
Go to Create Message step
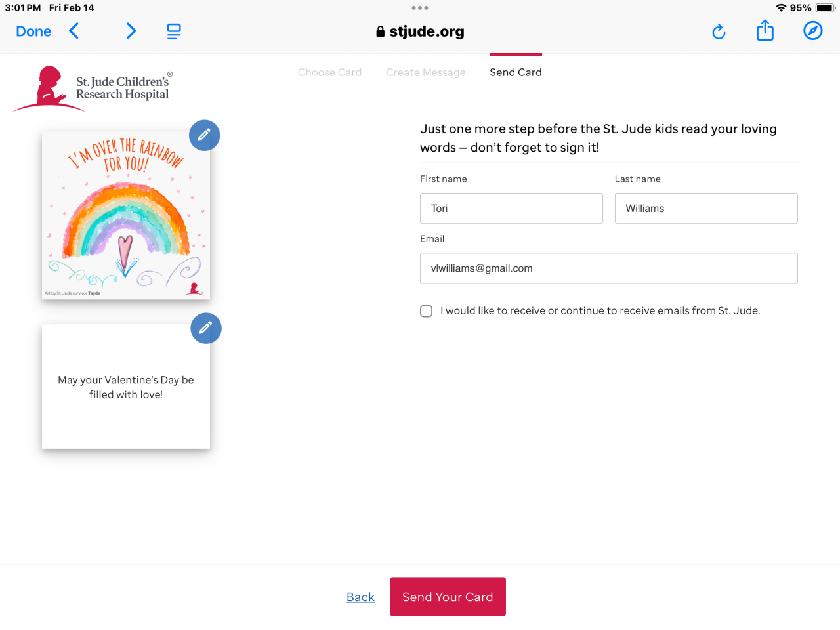[426, 72]
